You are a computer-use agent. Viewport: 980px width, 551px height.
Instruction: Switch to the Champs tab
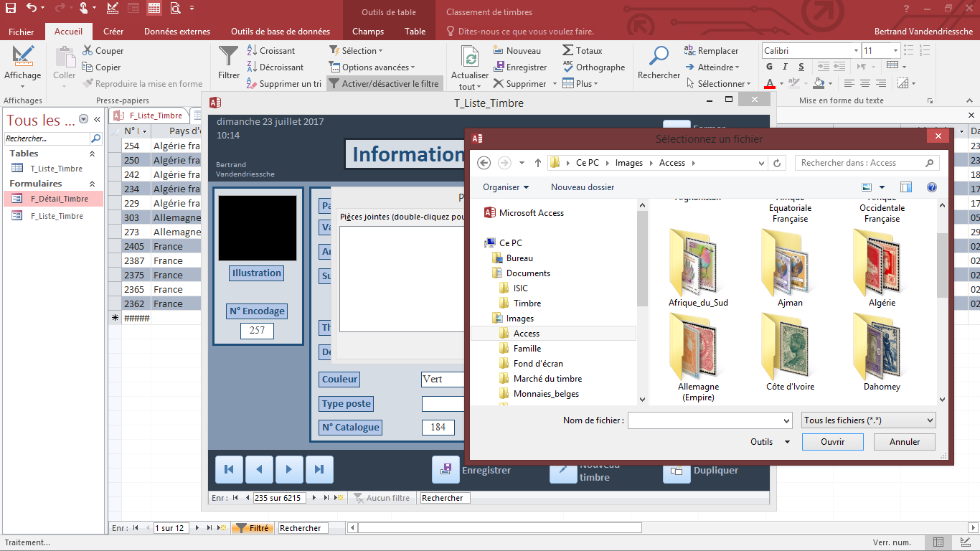[368, 32]
